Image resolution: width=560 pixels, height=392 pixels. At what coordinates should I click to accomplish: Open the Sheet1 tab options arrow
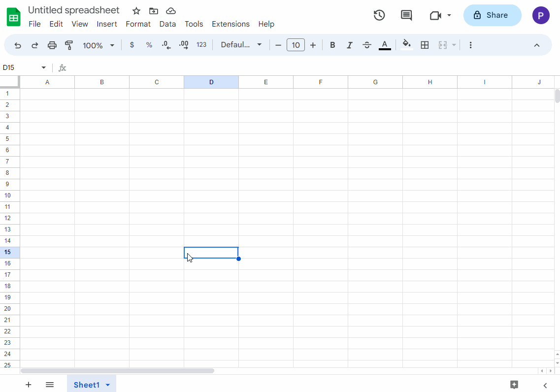point(108,385)
